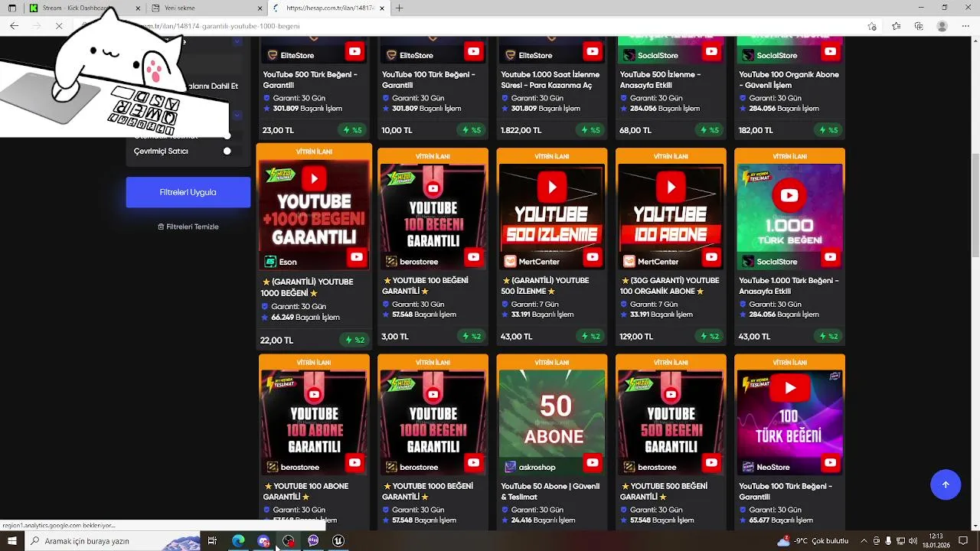Screen dimensions: 980x551
Task: Open YOUTUBE 1000 BEĞENİ GARANTİLİ listing title
Action: coord(427,491)
